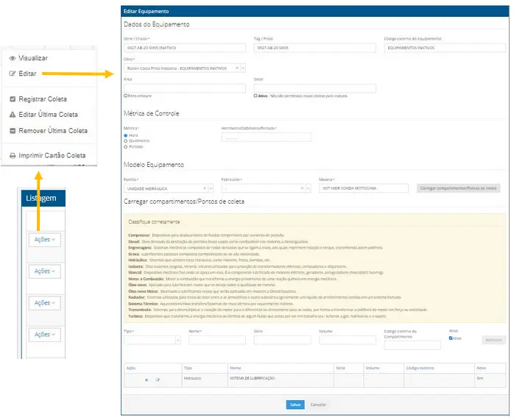Clear the Obra field selection with X
Image resolution: width=514 pixels, height=420 pixels.
pyautogui.click(x=237, y=68)
